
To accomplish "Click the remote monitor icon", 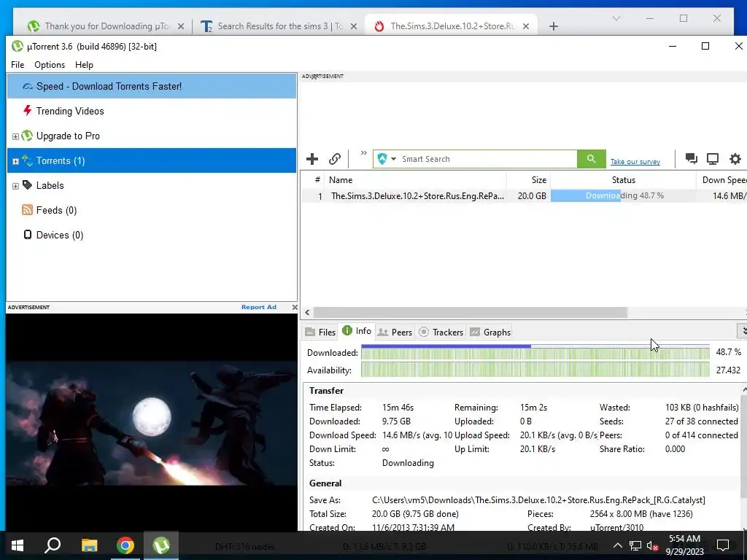I will 713,158.
